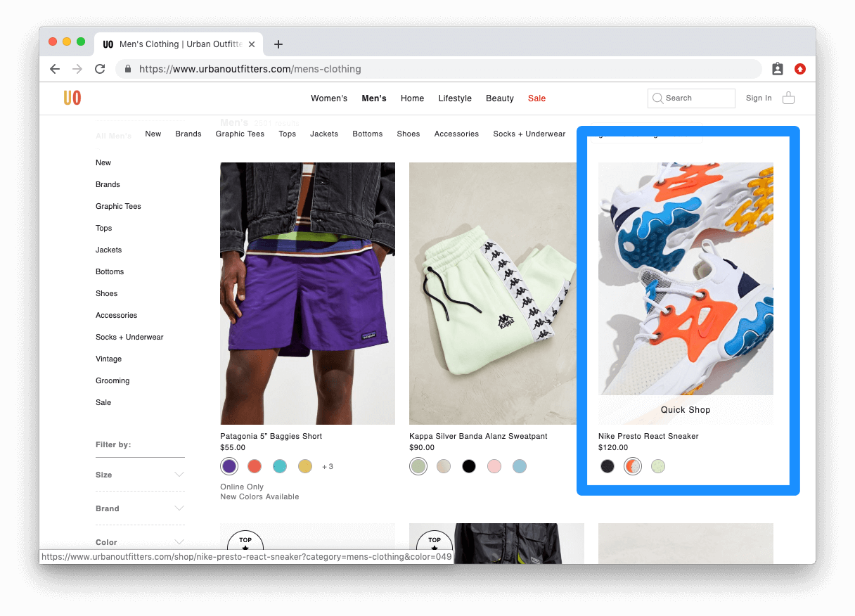Screen dimensions: 855x616
Task: Select Graphic Tees in top subnav
Action: 240,134
